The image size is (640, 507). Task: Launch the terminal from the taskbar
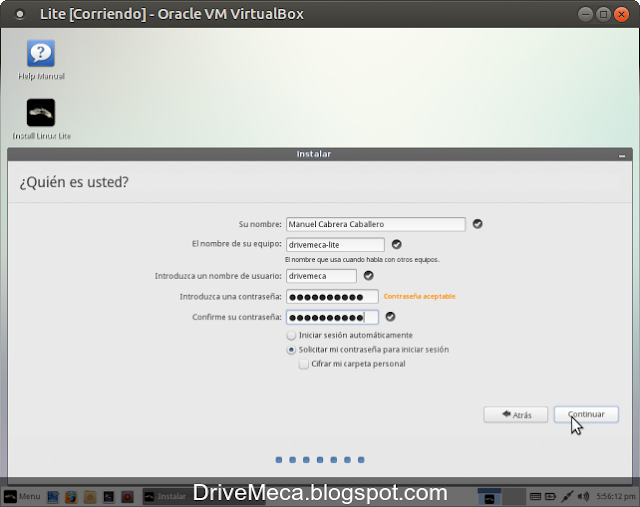[109, 497]
